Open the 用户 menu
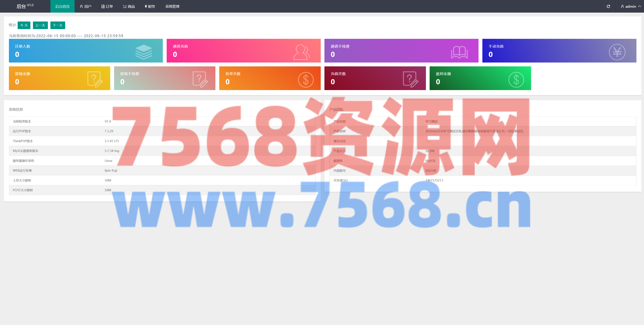Viewport: 644px width, 325px height. point(86,6)
